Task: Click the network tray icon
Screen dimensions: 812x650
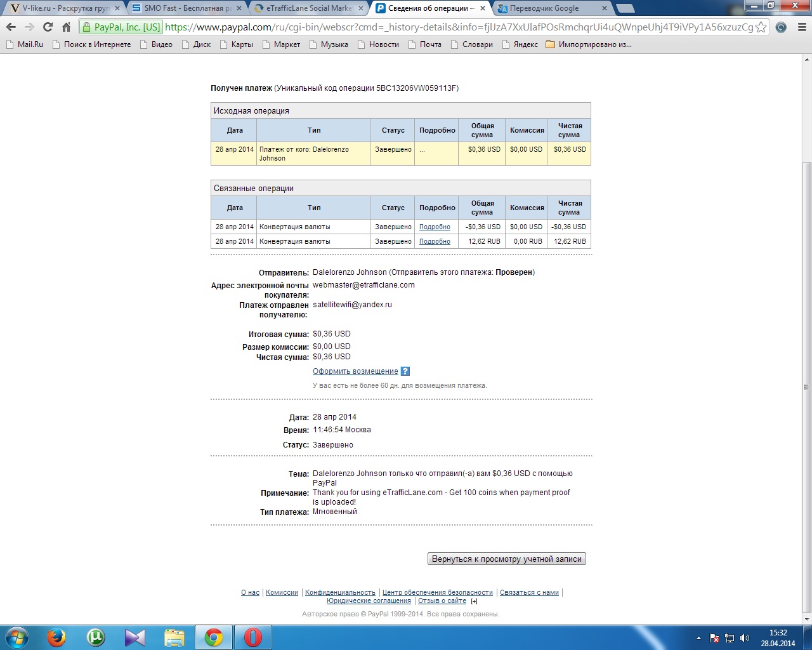Action: pos(730,638)
